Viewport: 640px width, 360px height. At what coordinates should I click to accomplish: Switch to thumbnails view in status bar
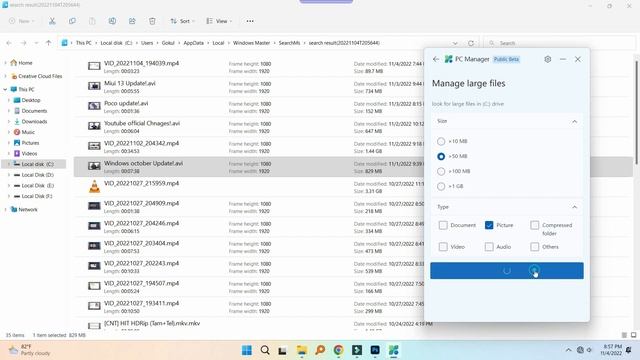pyautogui.click(x=633, y=335)
